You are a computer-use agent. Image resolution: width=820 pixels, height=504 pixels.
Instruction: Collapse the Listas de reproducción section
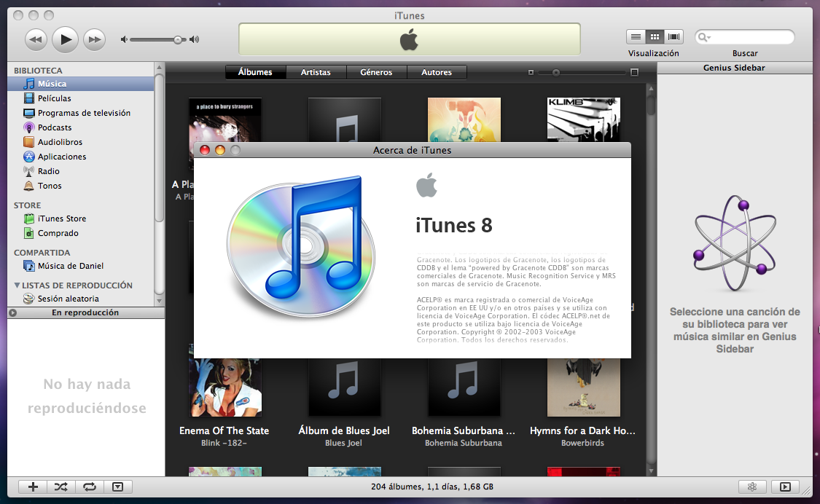coord(17,286)
